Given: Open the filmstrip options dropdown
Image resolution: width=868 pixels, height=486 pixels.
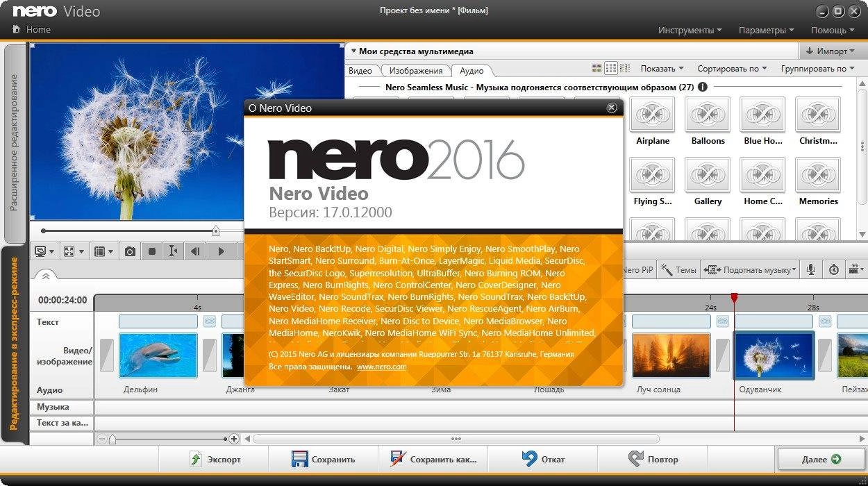Looking at the screenshot, I should tap(857, 269).
